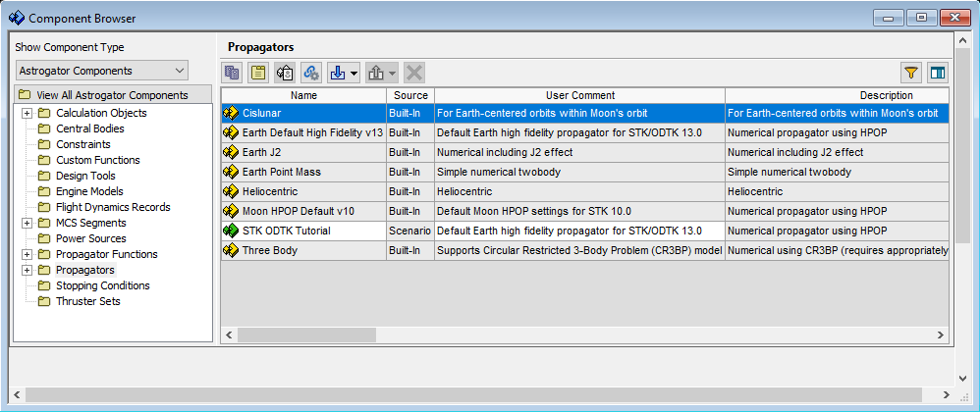Select the Stopping Conditions folder
Screen dimensions: 980x412
point(102,285)
